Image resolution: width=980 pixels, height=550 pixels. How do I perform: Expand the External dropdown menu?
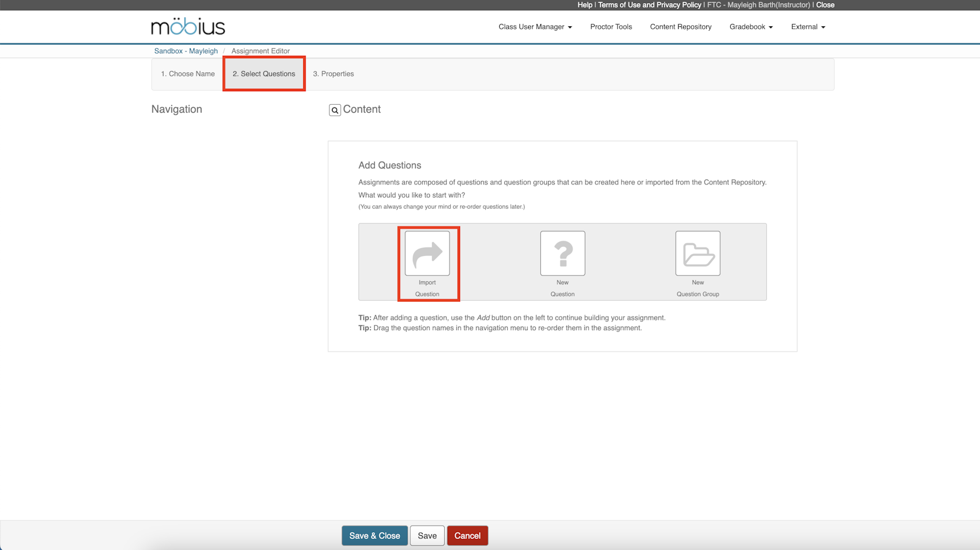807,27
